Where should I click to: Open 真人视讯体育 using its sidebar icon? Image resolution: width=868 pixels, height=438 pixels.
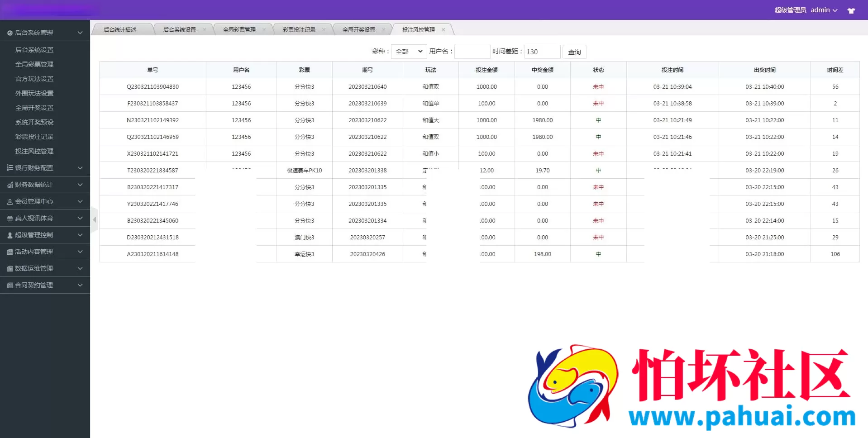[9, 218]
